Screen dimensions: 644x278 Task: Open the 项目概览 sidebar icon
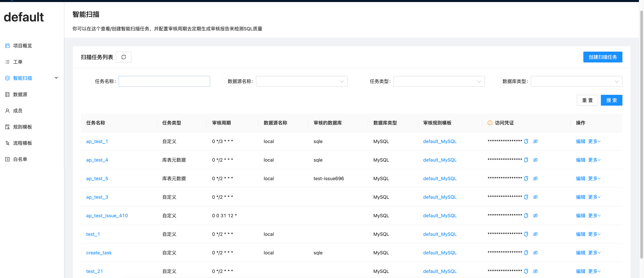[x=7, y=46]
